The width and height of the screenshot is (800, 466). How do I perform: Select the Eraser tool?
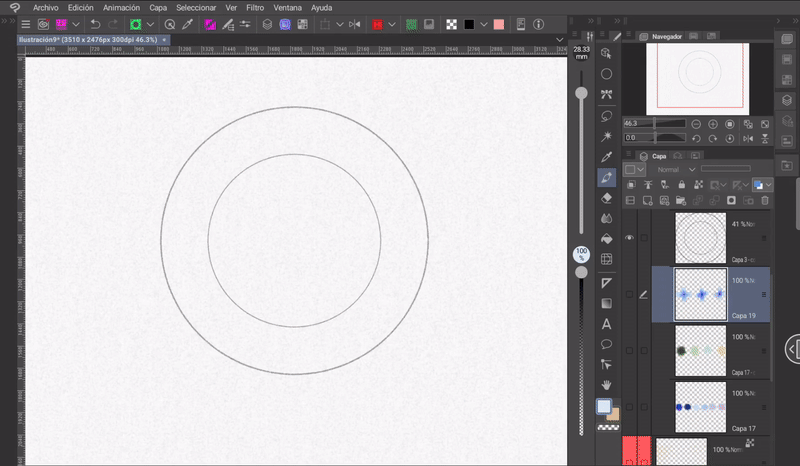606,198
